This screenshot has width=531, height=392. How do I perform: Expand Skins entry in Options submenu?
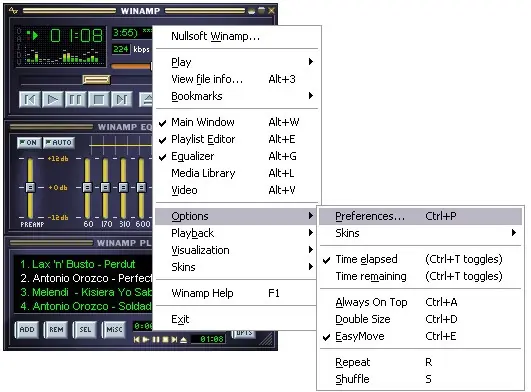tap(420, 233)
